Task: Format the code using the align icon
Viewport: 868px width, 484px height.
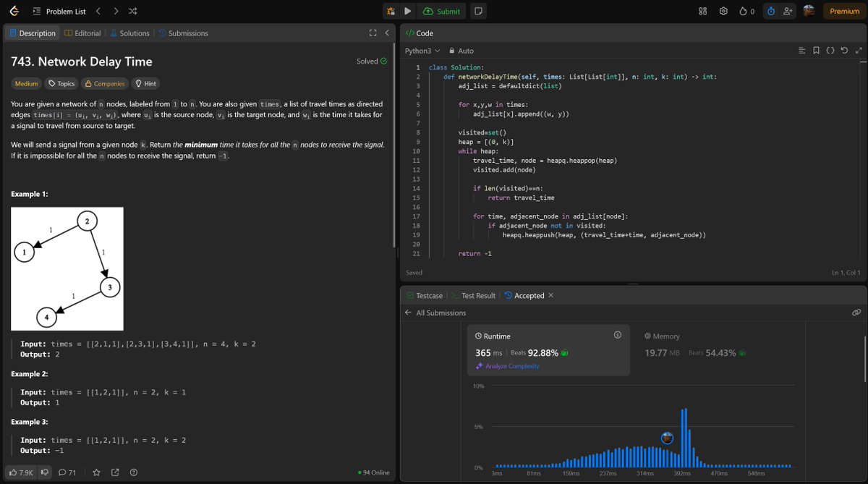Action: point(801,50)
